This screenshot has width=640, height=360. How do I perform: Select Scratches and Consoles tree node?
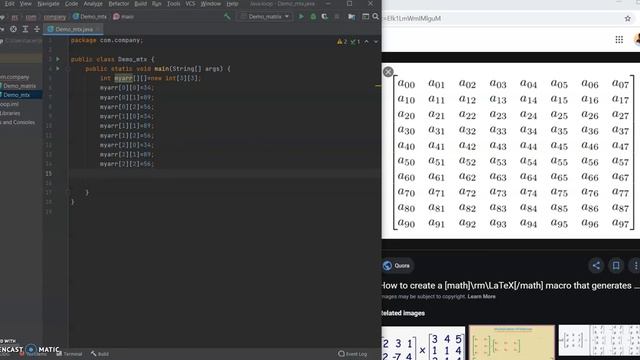pyautogui.click(x=18, y=122)
